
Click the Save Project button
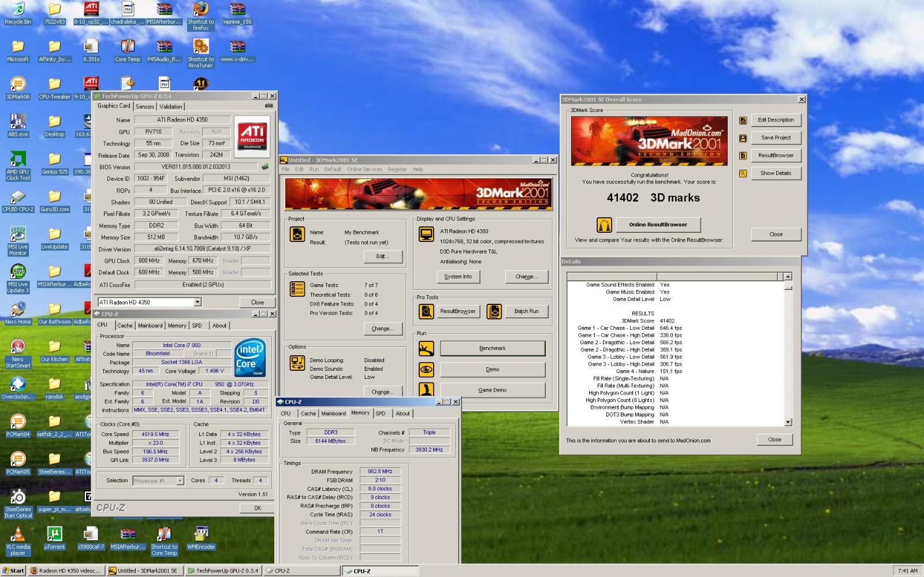coord(776,137)
